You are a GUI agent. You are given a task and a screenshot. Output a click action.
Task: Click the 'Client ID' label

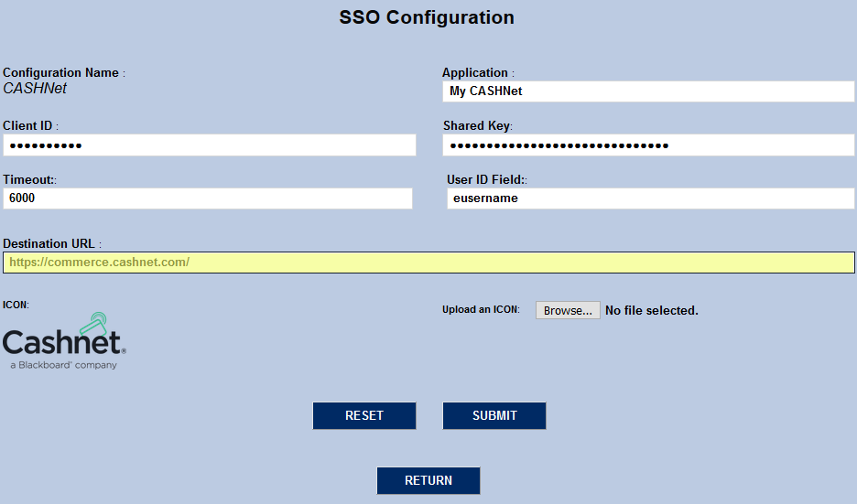pos(27,125)
